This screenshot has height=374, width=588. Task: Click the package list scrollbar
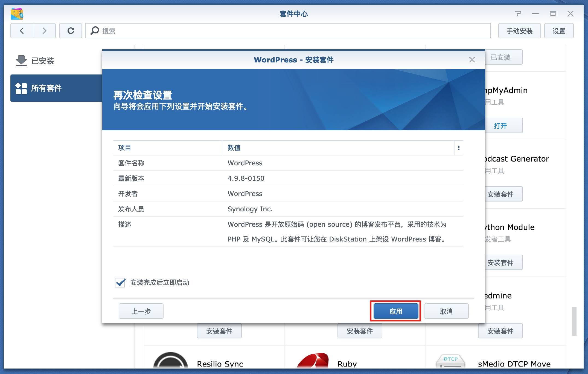574,321
